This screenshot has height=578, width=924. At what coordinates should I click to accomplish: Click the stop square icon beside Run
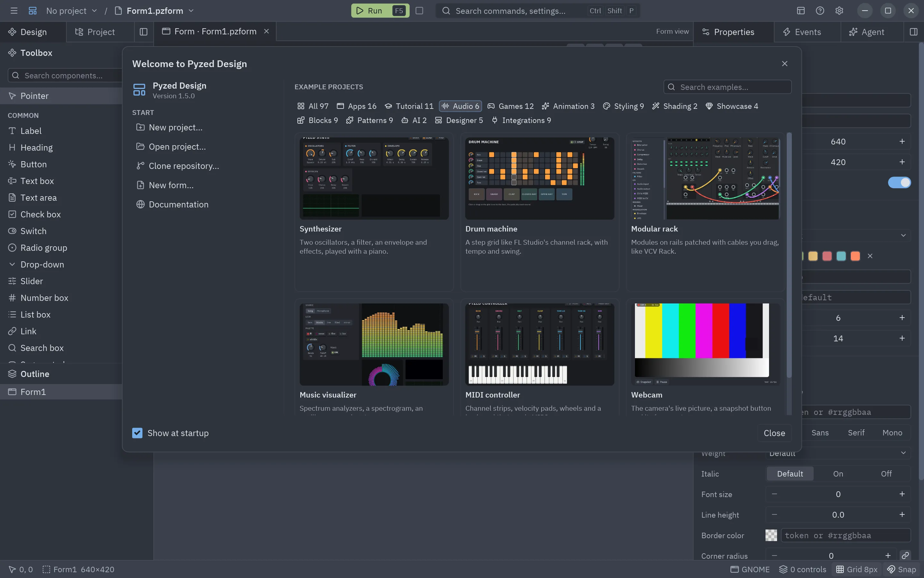pos(419,11)
